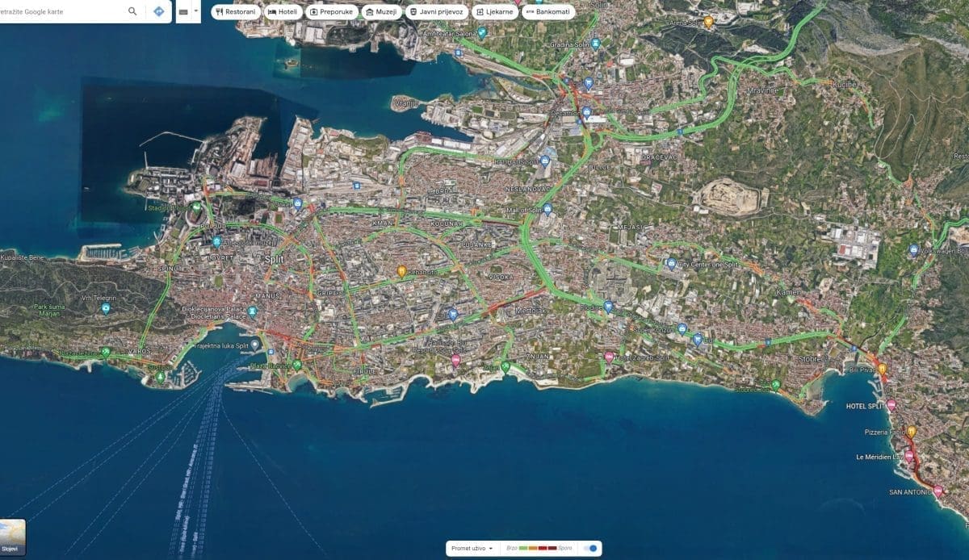Click the Volkswagen dealership map pin
Image resolution: width=969 pixels, height=560 pixels.
(913, 250)
